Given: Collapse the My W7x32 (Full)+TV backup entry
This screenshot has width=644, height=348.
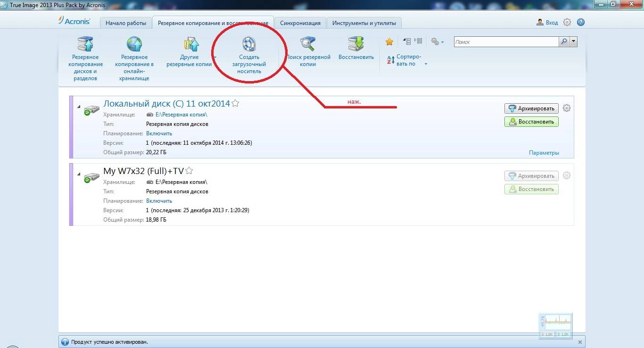Looking at the screenshot, I should 79,174.
